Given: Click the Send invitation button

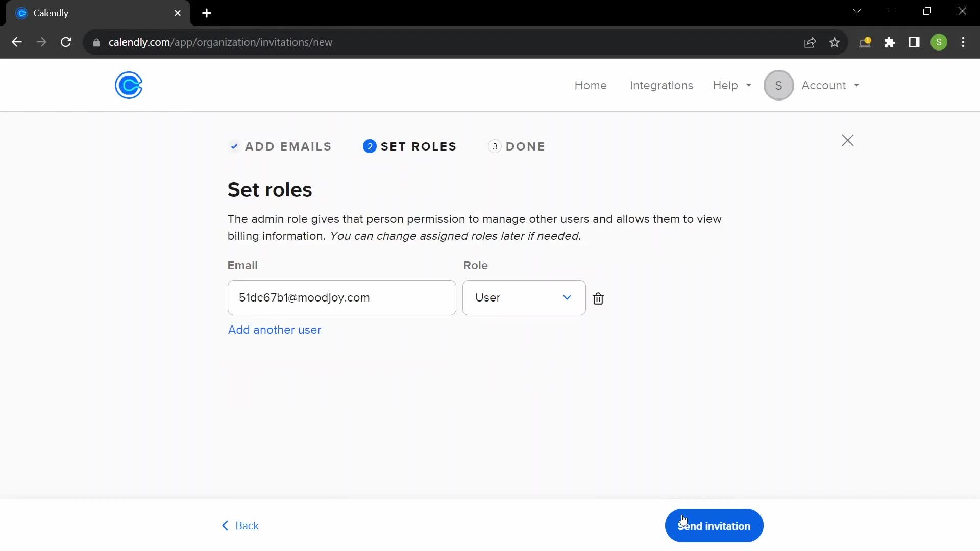Looking at the screenshot, I should tap(714, 526).
